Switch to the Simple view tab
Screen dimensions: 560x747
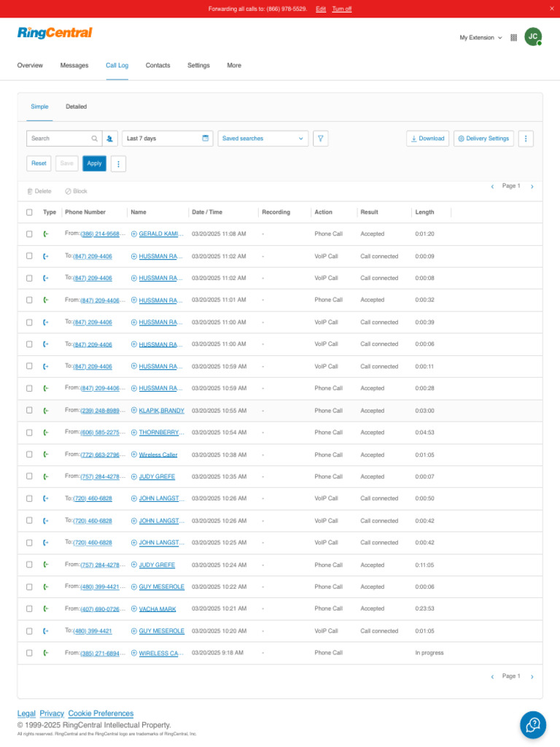coord(39,107)
